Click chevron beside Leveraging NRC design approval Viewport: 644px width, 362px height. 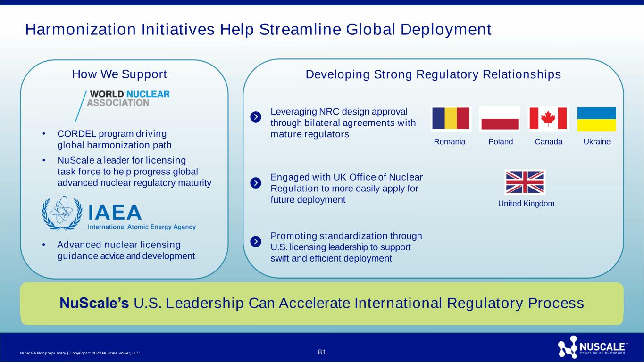click(255, 116)
